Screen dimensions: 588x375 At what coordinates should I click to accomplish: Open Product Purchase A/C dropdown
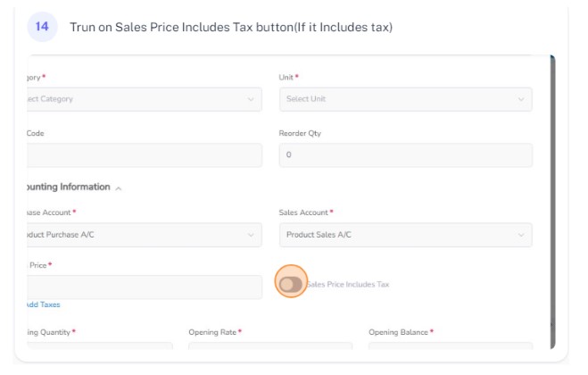click(x=145, y=235)
